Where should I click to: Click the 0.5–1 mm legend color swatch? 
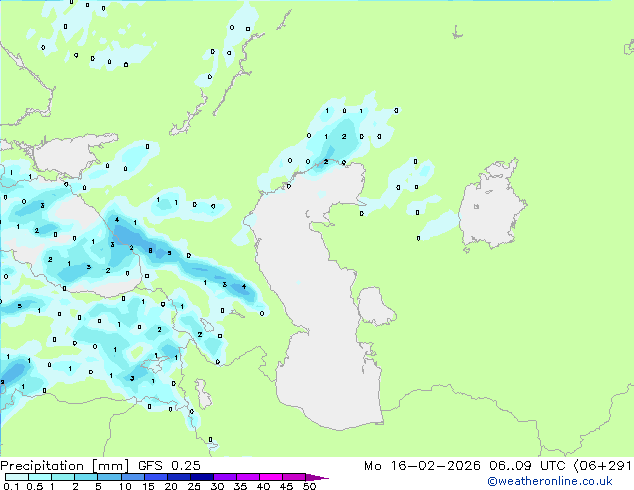click(40, 477)
